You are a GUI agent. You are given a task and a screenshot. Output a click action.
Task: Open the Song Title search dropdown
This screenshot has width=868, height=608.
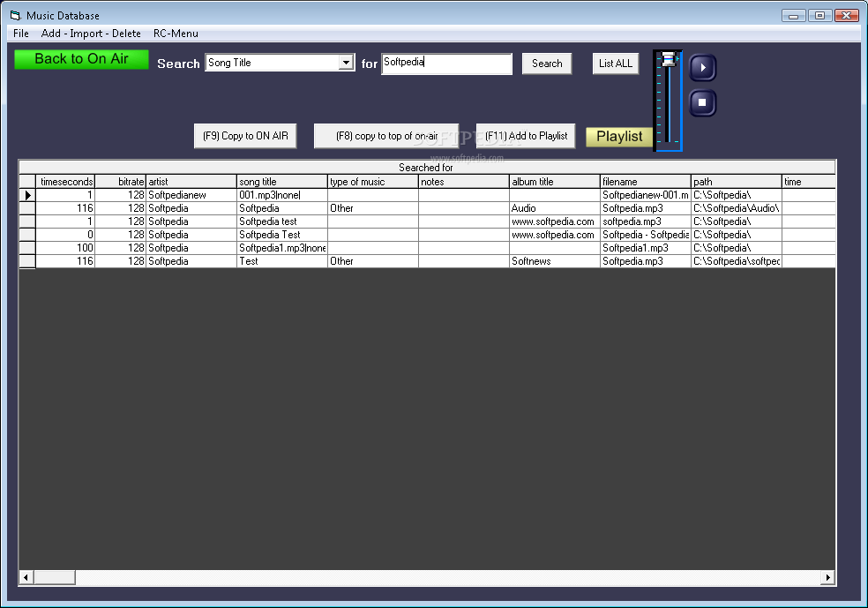coord(346,63)
